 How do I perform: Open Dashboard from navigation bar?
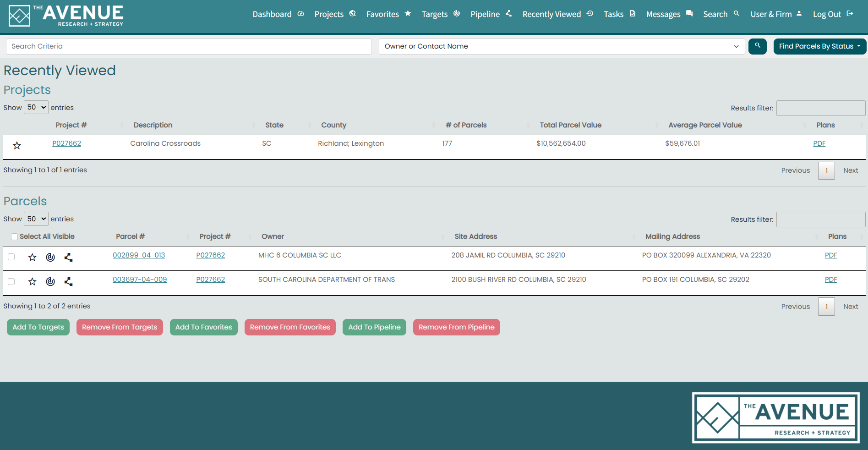[278, 14]
